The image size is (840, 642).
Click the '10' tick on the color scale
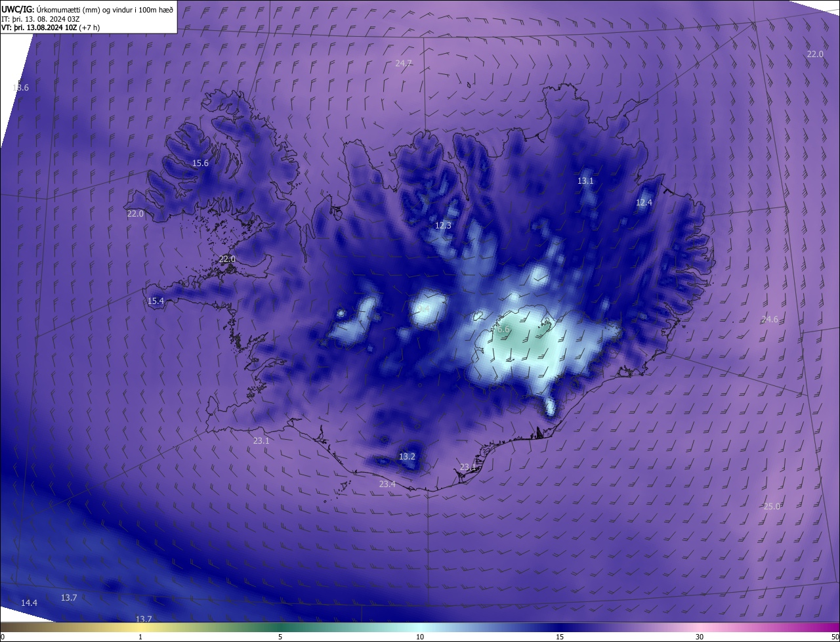pyautogui.click(x=420, y=637)
